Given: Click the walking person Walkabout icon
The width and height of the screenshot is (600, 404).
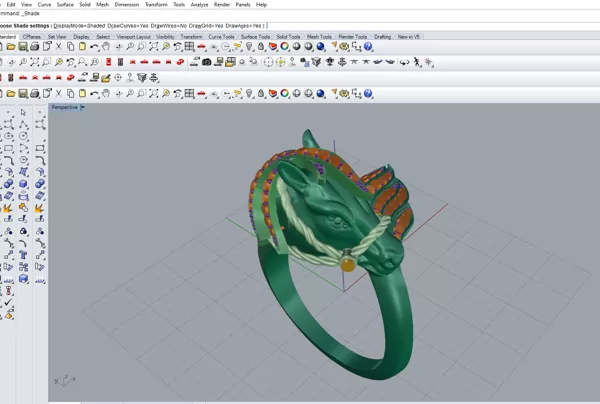Looking at the screenshot, I should click(x=417, y=62).
